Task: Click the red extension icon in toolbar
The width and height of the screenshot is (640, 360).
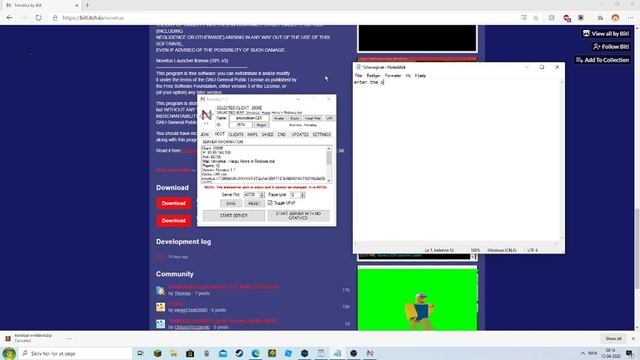Action: coord(567,18)
